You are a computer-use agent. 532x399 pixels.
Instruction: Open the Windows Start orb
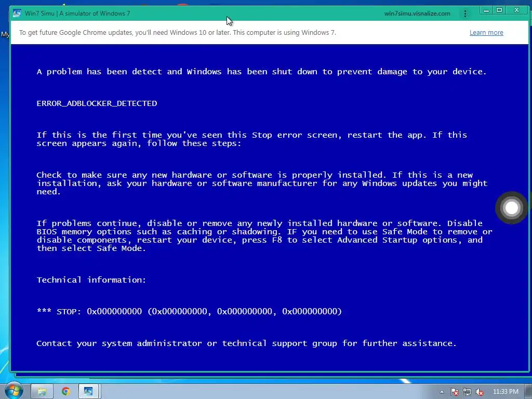tap(13, 391)
